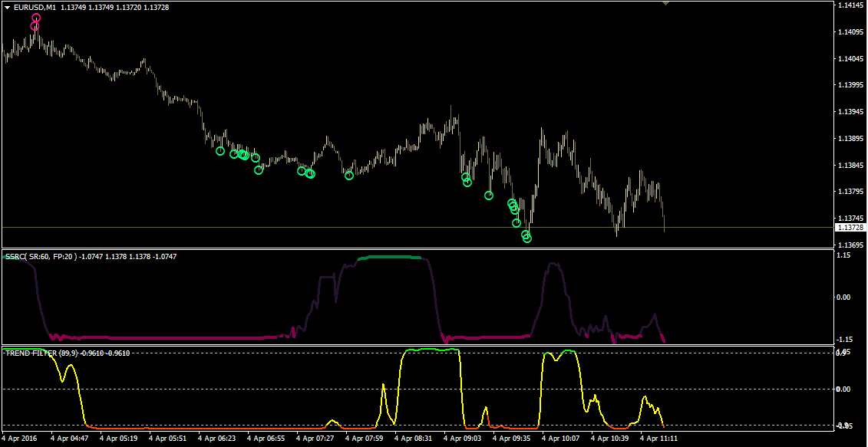Viewport: 868px width, 447px height.
Task: Select the top magenta circle signal marker
Action: 36,18
